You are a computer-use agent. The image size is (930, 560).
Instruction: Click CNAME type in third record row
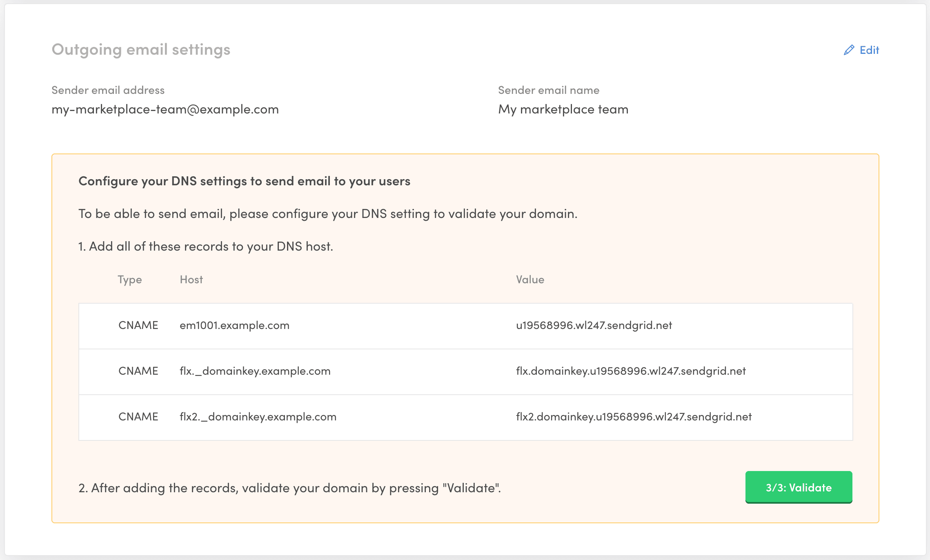138,417
